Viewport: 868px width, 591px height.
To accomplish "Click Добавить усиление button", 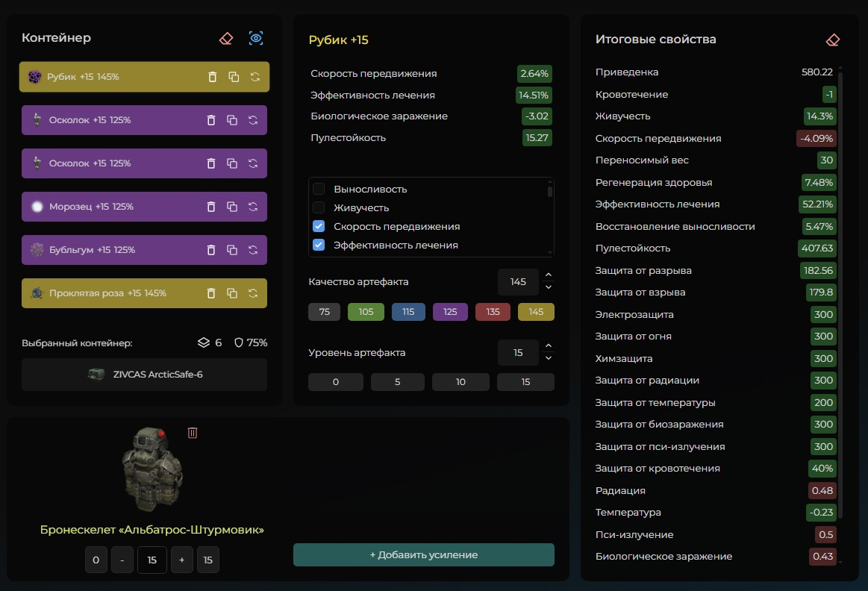I will (x=423, y=554).
